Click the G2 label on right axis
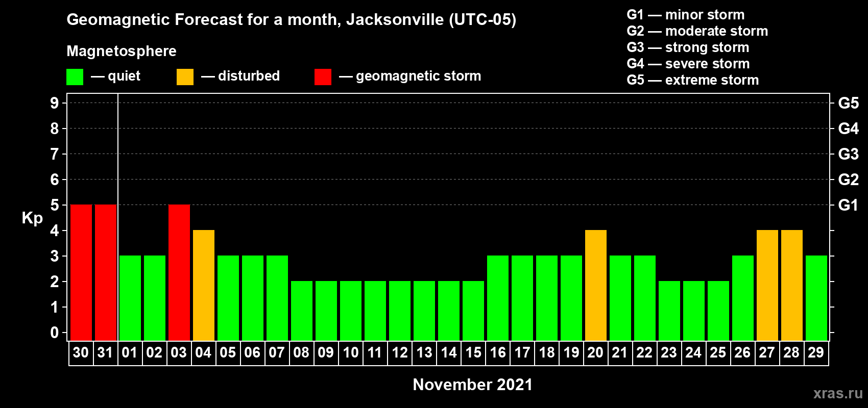Viewport: 868px width, 408px height. pos(848,180)
